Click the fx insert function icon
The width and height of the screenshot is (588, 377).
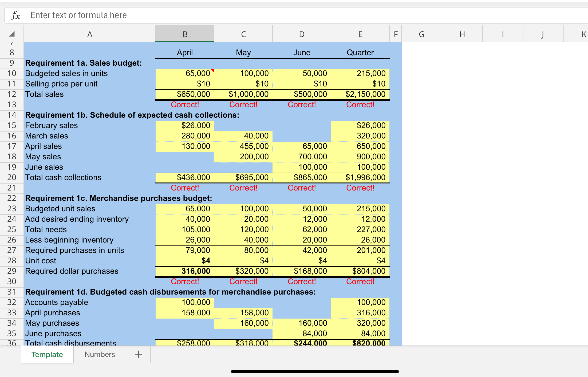pyautogui.click(x=16, y=15)
